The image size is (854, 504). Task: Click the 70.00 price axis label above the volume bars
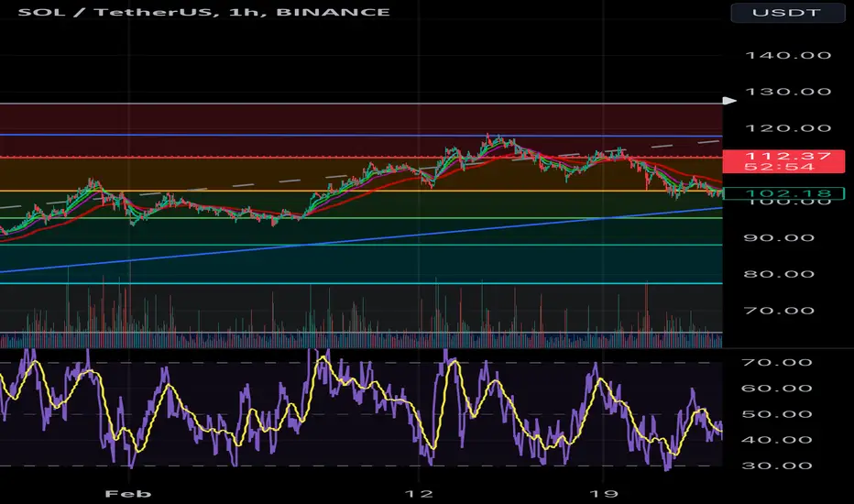tap(780, 311)
